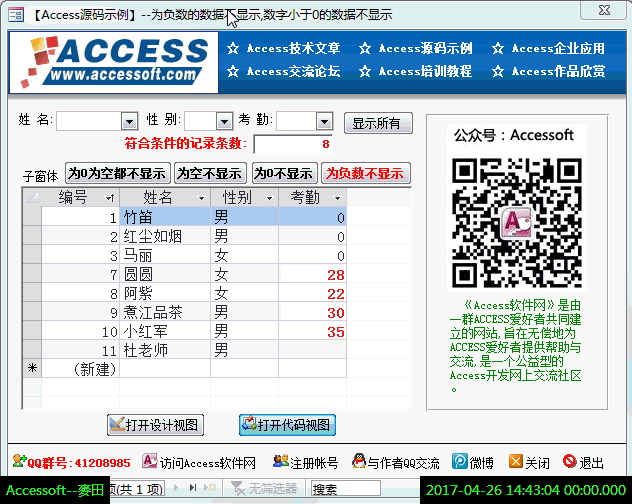
Task: Click the ACCESS accessoft.com logo banner
Action: point(114,62)
